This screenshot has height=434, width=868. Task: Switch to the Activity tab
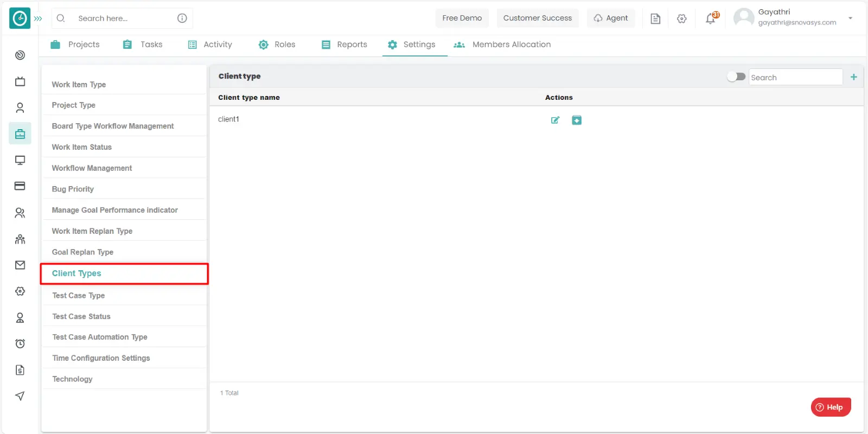[x=210, y=44]
